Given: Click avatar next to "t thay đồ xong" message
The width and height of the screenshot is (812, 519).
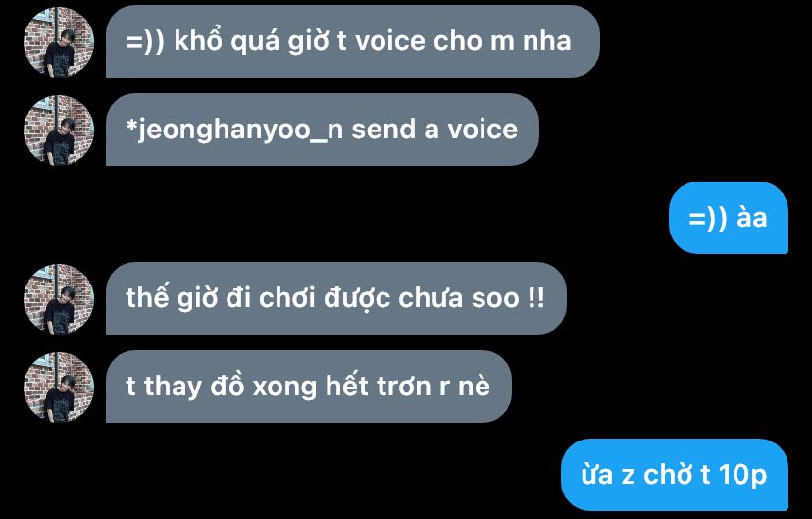Looking at the screenshot, I should [59, 387].
